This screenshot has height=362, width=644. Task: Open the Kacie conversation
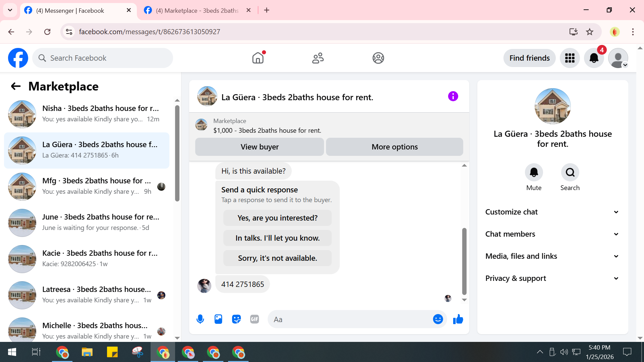tap(87, 259)
